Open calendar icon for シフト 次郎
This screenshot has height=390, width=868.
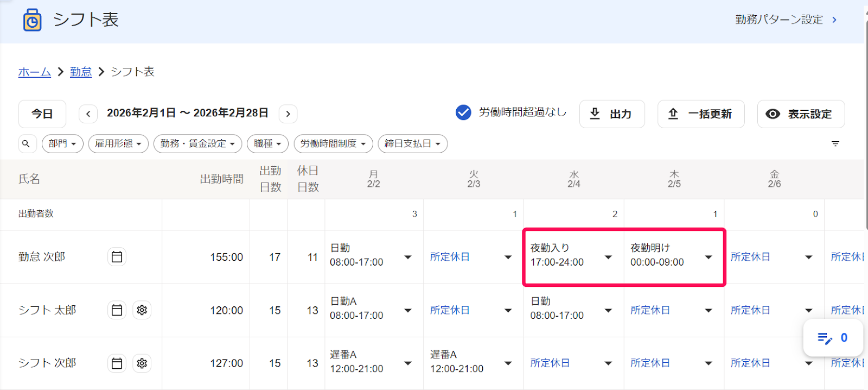point(117,363)
